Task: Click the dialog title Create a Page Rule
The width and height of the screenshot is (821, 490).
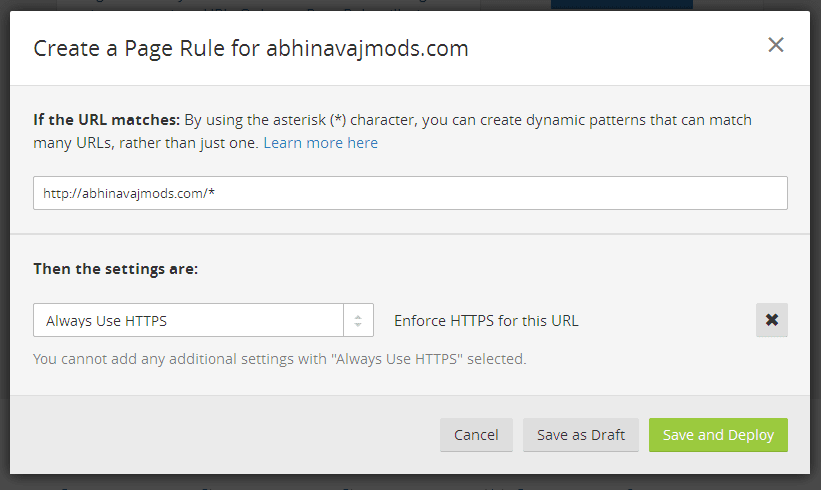Action: pos(251,49)
